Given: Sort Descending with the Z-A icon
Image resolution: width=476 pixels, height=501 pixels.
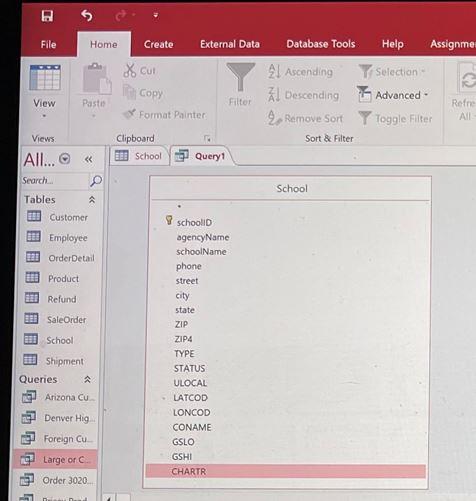Looking at the screenshot, I should click(x=274, y=95).
